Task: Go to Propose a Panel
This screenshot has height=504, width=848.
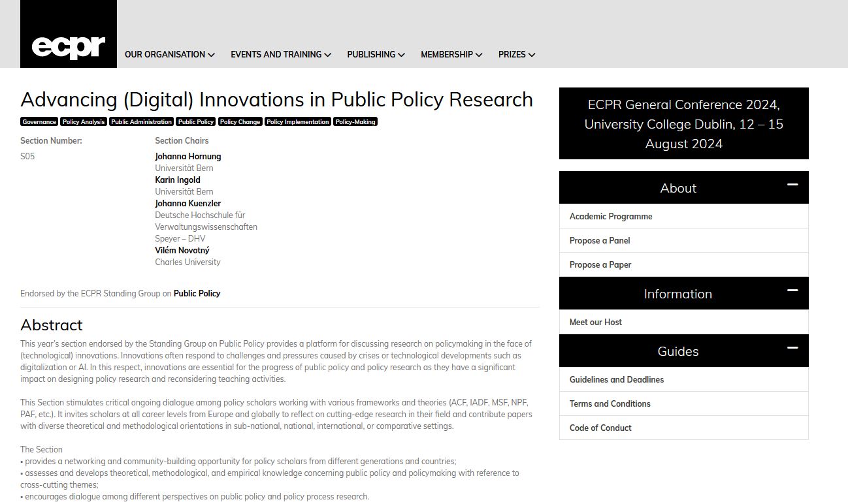Action: coord(683,240)
